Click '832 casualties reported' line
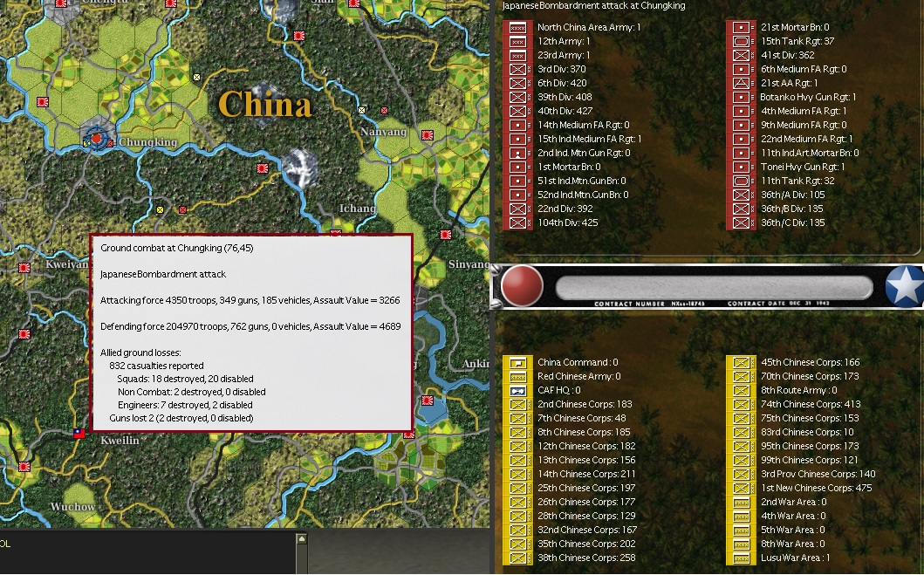 [156, 366]
